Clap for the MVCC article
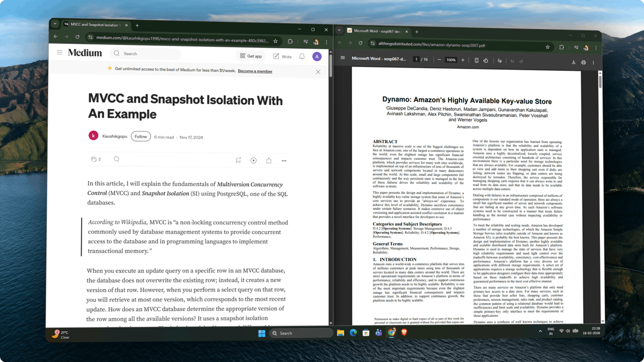The height and width of the screenshot is (362, 644). click(x=94, y=159)
